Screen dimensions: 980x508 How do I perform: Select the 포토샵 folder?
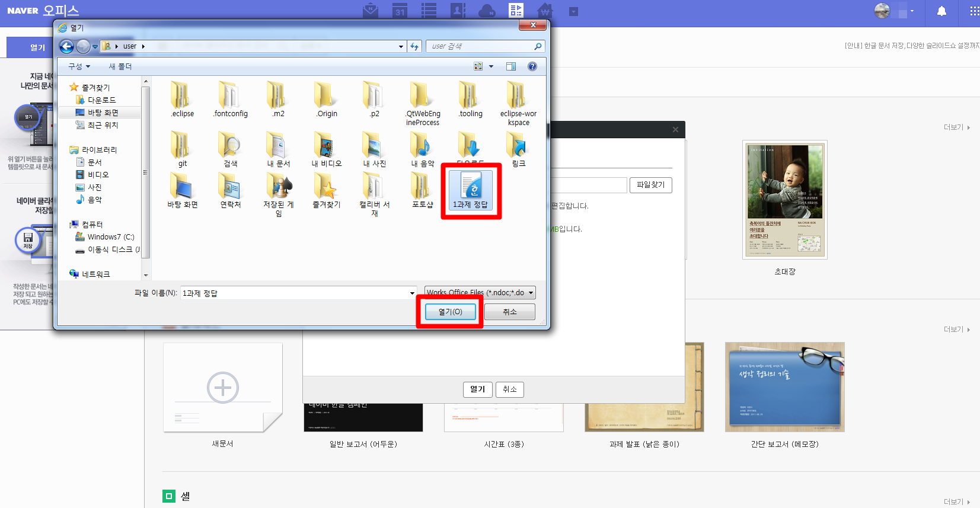pos(423,190)
